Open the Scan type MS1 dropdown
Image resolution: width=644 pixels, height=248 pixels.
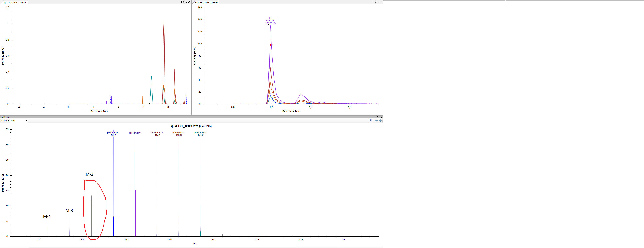tap(26, 121)
